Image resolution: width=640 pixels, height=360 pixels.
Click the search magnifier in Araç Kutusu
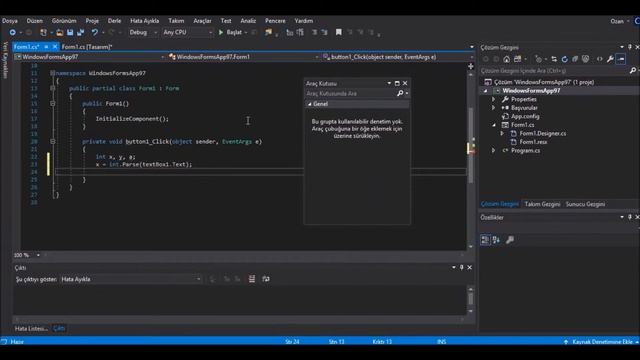(x=400, y=93)
